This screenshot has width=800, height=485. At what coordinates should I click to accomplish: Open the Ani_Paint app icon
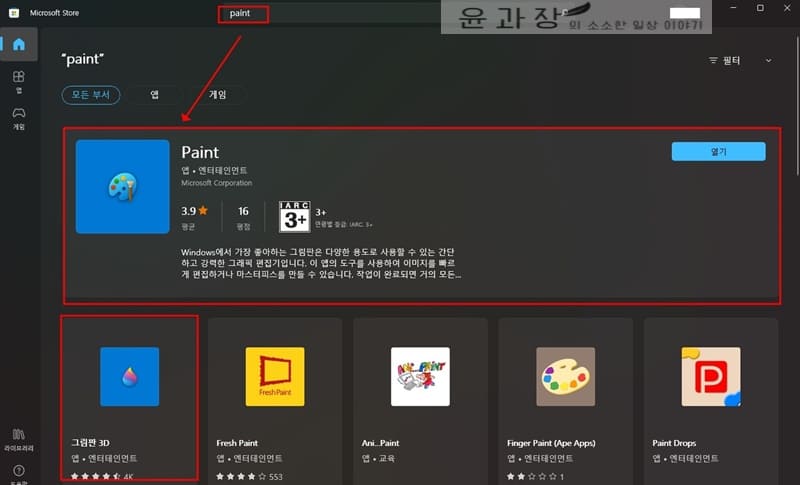420,377
